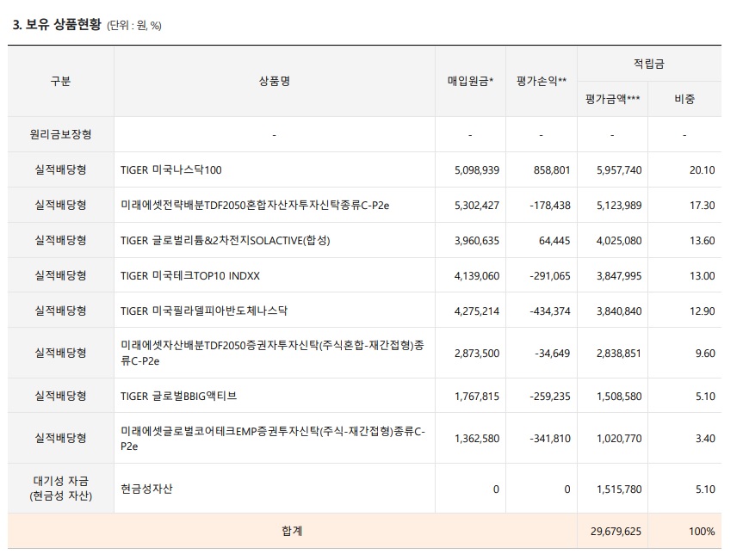743x560 pixels.
Task: Click product '미래에셋자산배분TDF2050증권자투자신탁' name
Action: 272,353
